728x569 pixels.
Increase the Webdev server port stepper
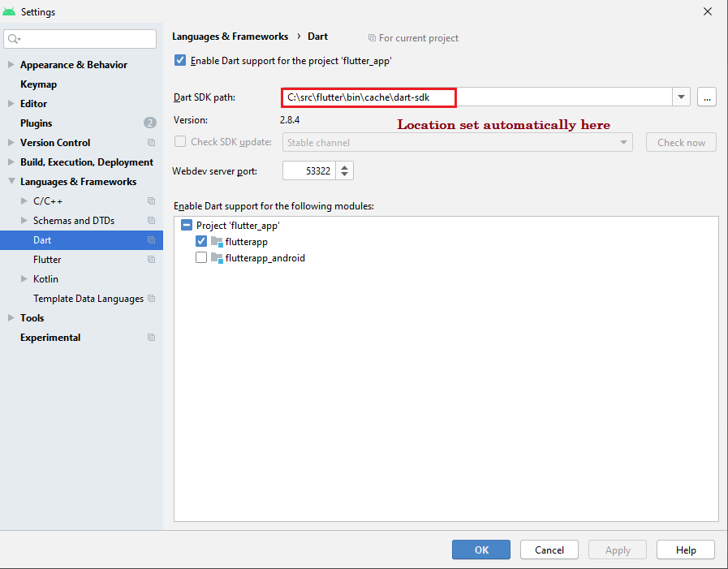345,166
